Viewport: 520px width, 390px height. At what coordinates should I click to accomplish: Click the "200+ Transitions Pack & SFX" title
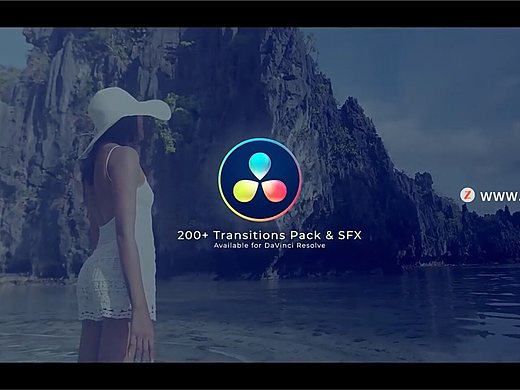[269, 235]
